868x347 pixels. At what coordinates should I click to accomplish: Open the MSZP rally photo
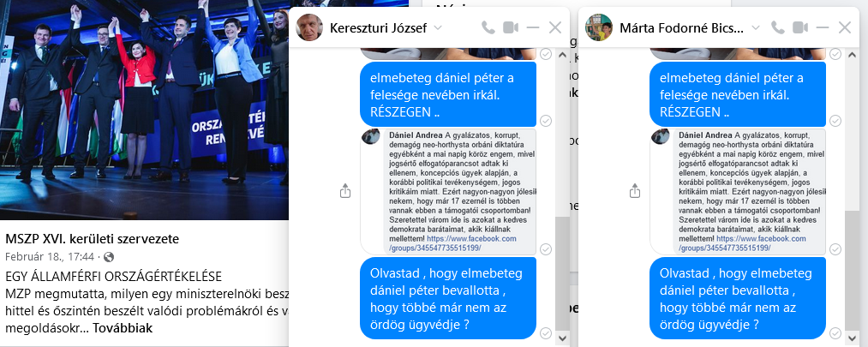(145, 110)
